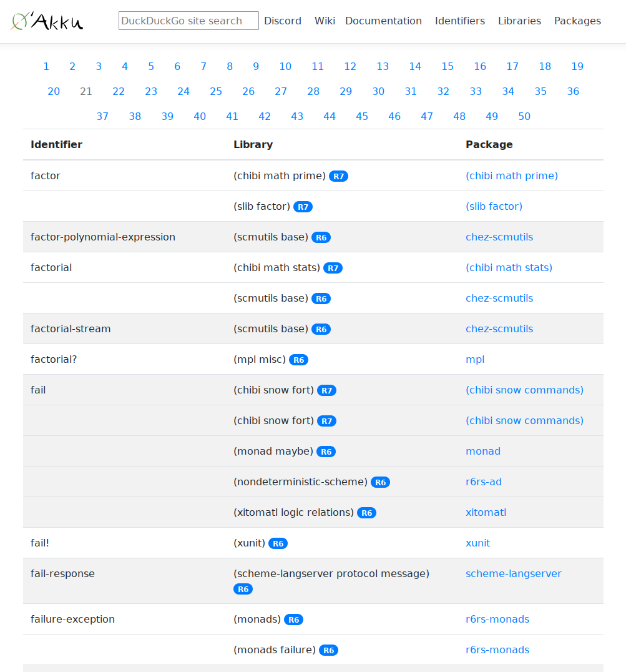This screenshot has height=672, width=626.
Task: Click the R6 badge beside (xunit)
Action: click(x=278, y=543)
